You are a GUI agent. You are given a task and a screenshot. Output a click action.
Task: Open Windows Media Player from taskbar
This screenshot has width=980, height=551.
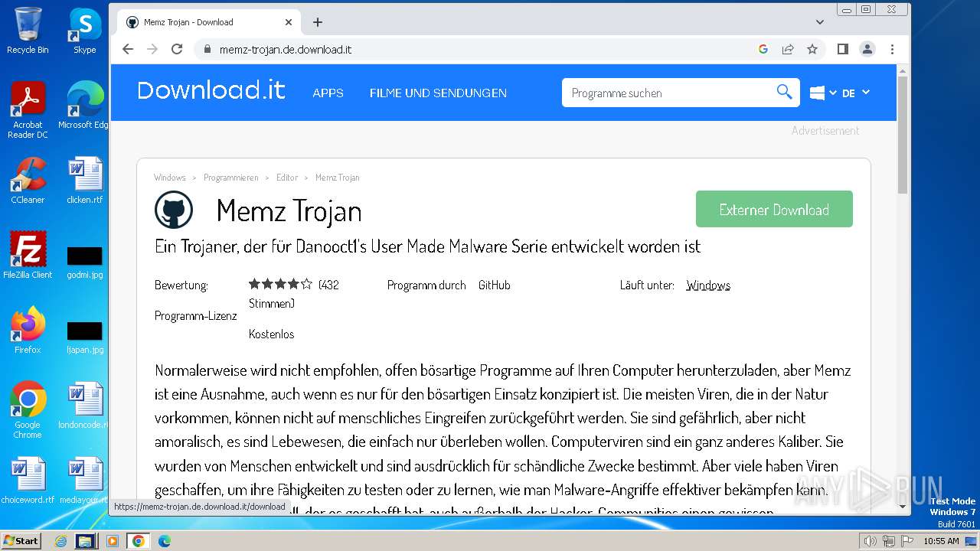point(113,541)
